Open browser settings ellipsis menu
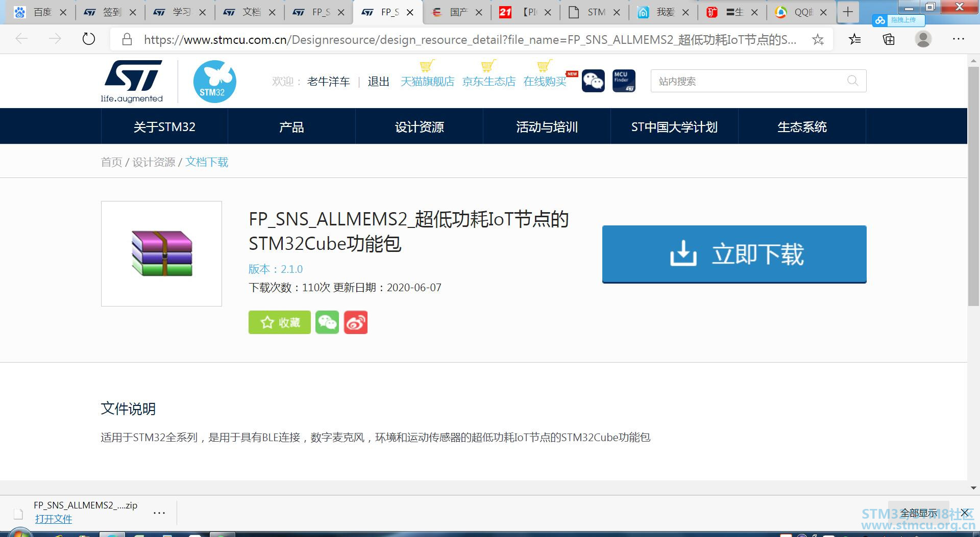The image size is (980, 537). tap(958, 39)
